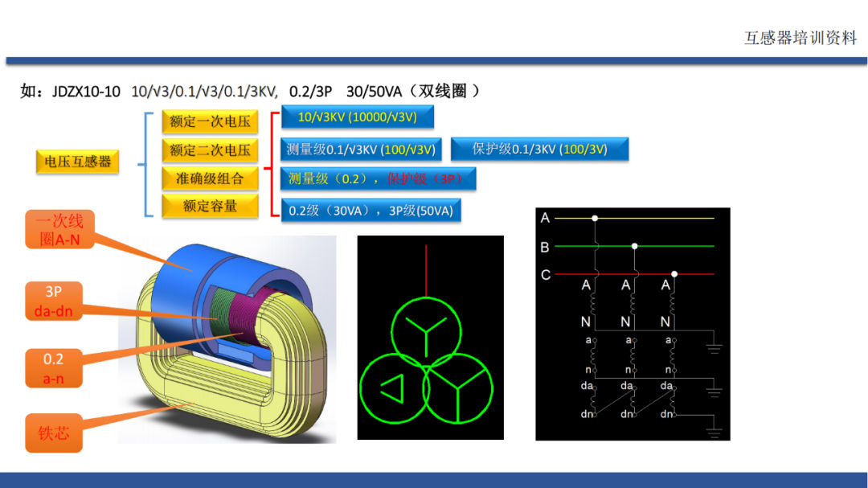Click the 准确级组合 yellow box
The height and width of the screenshot is (488, 868).
click(210, 178)
